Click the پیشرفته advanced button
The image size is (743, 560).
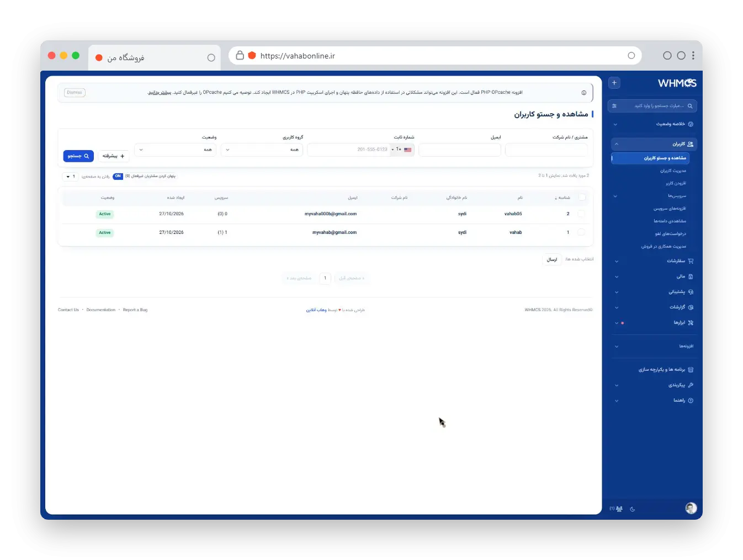(x=113, y=156)
